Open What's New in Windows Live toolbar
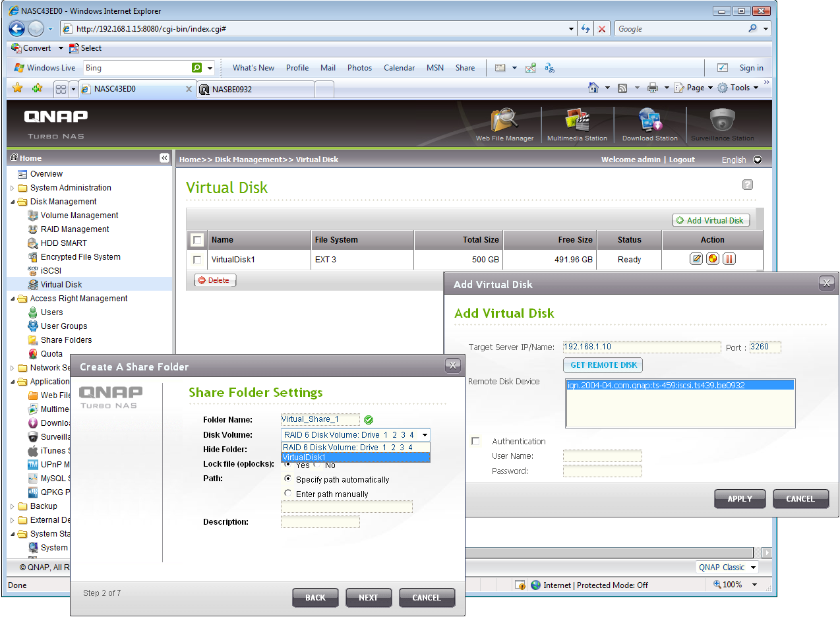This screenshot has width=840, height=617. (253, 68)
